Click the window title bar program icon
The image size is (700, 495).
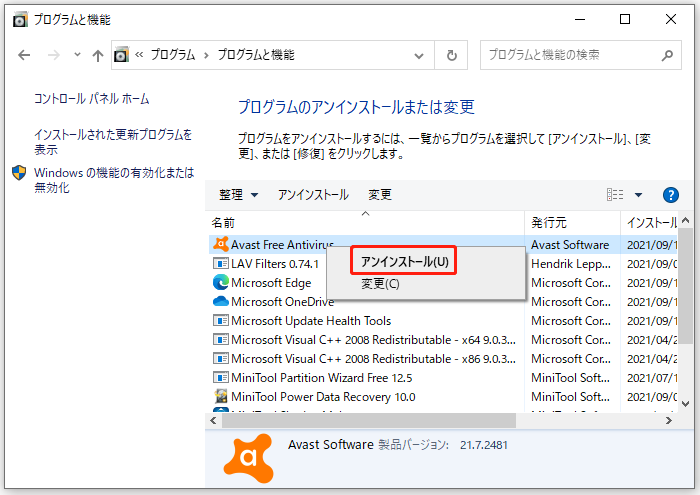(x=20, y=20)
